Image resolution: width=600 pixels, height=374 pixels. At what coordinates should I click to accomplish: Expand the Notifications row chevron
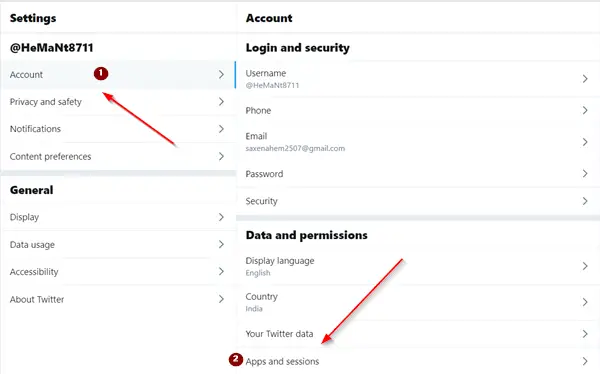point(221,129)
